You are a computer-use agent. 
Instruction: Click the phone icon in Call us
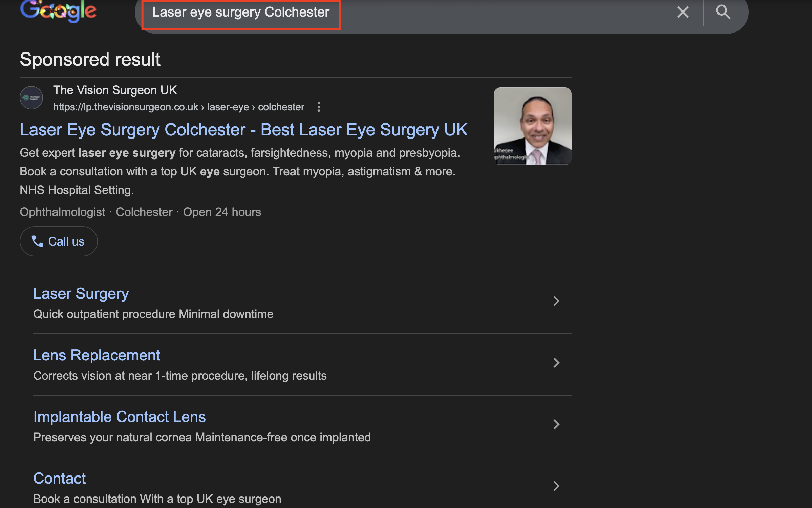tap(37, 241)
